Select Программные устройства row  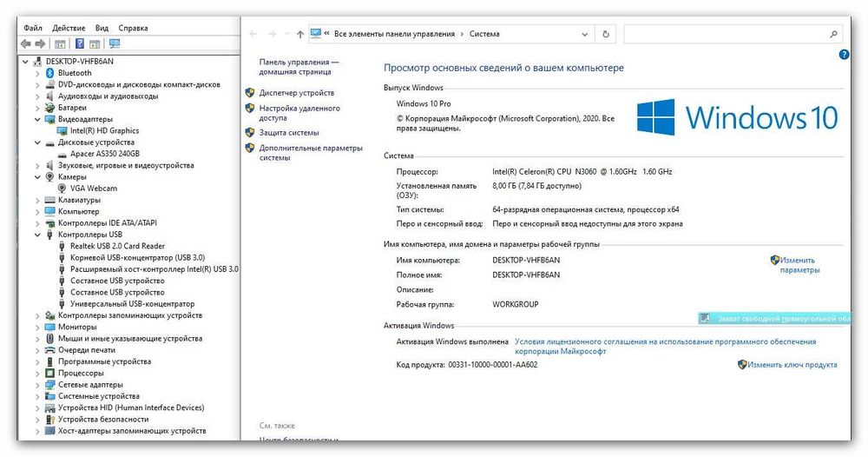pos(105,361)
